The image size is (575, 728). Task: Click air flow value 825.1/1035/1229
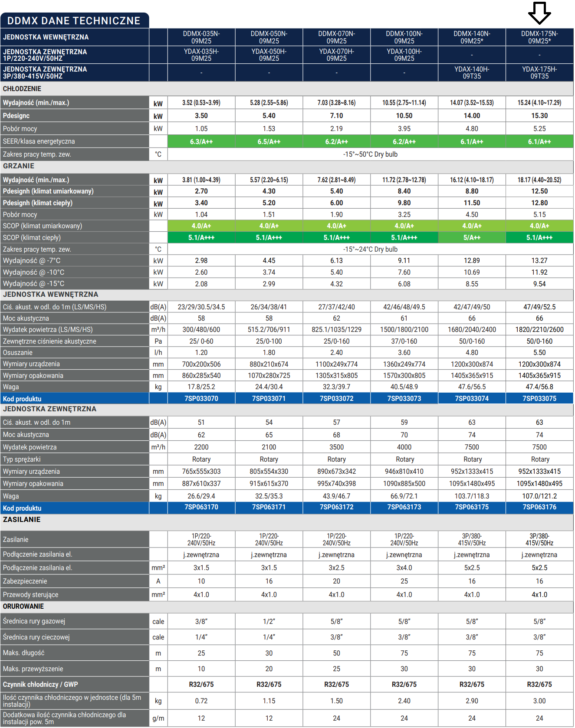point(337,330)
